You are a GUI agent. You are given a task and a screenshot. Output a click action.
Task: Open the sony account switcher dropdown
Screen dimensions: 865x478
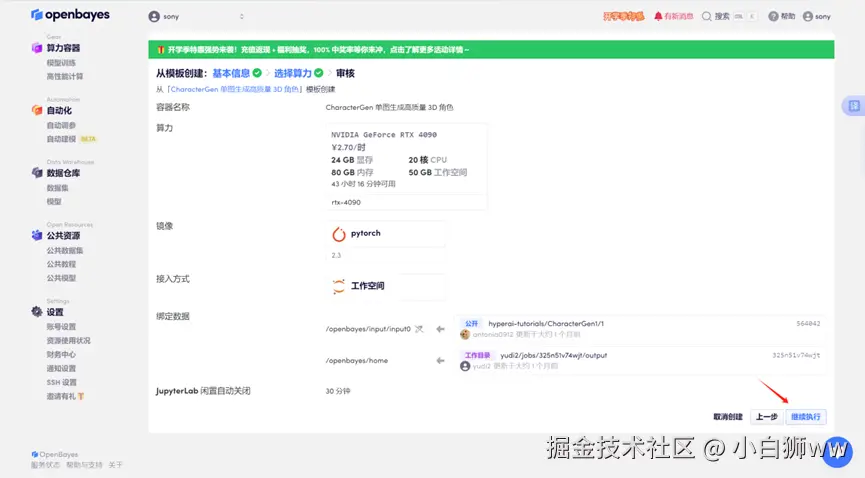click(x=196, y=17)
